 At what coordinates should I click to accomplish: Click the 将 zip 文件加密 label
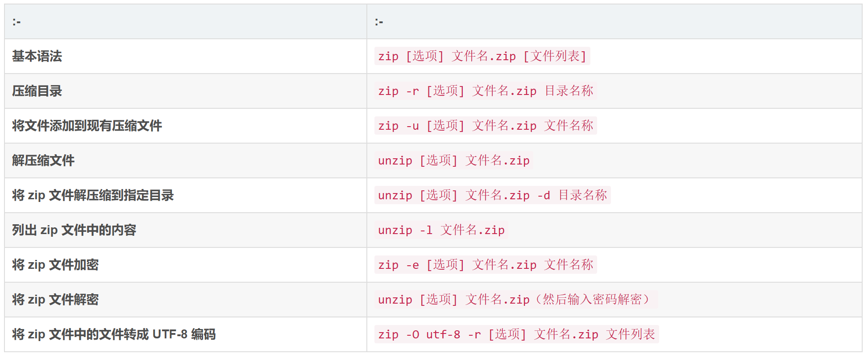(x=55, y=265)
